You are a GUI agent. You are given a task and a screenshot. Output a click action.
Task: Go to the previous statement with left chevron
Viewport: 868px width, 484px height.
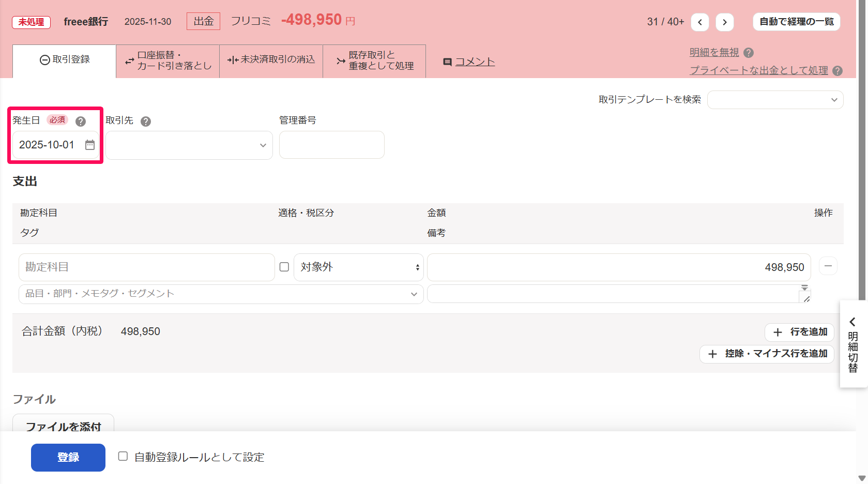click(700, 22)
